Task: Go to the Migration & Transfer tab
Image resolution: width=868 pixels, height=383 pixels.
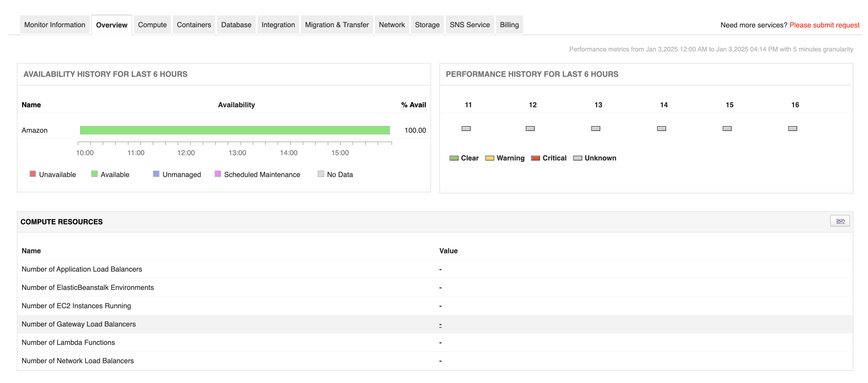Action: (337, 25)
